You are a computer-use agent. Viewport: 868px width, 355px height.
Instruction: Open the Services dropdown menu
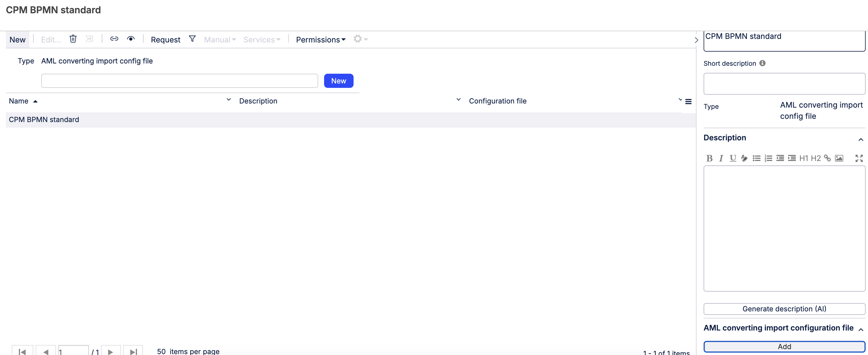[262, 40]
